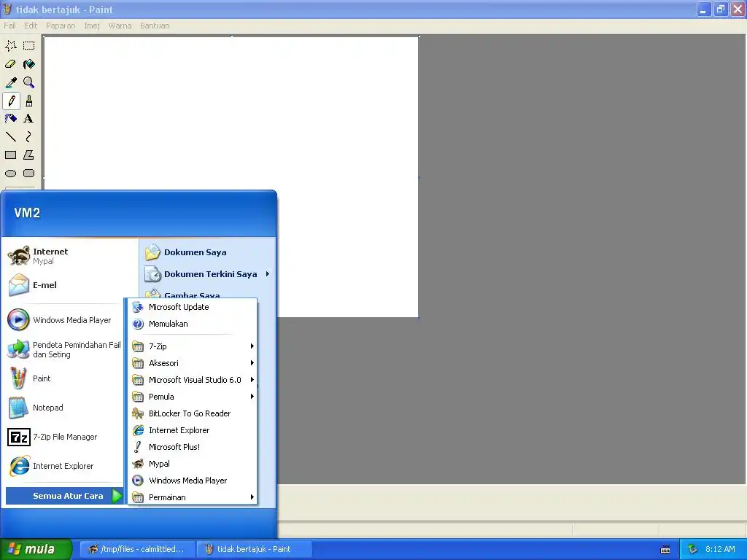The width and height of the screenshot is (747, 560).
Task: Launch Internet Explorer from left Start list
Action: pos(64,466)
